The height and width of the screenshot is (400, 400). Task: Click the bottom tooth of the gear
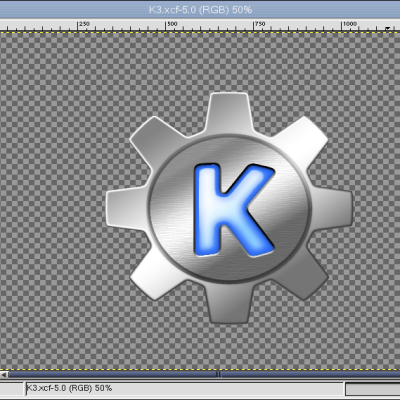click(230, 305)
